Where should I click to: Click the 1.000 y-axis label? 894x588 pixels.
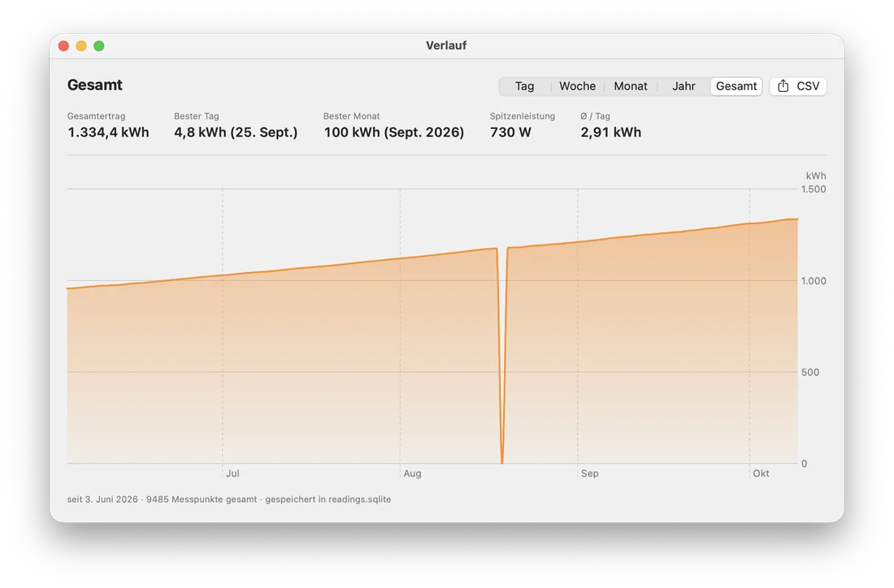click(x=814, y=281)
